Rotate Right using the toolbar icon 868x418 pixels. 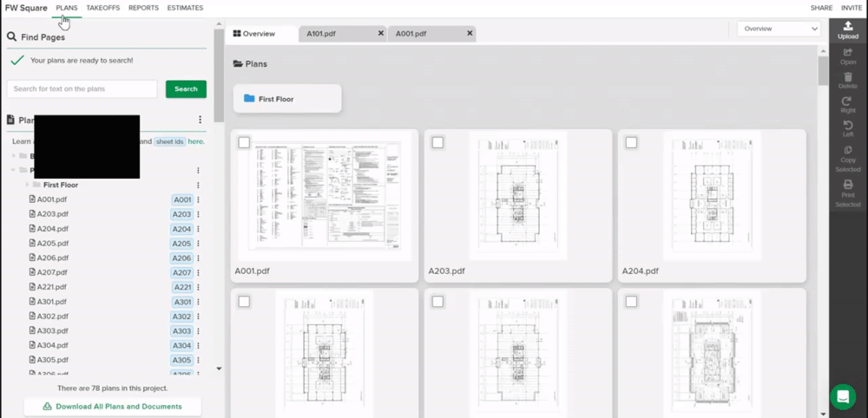tap(847, 101)
